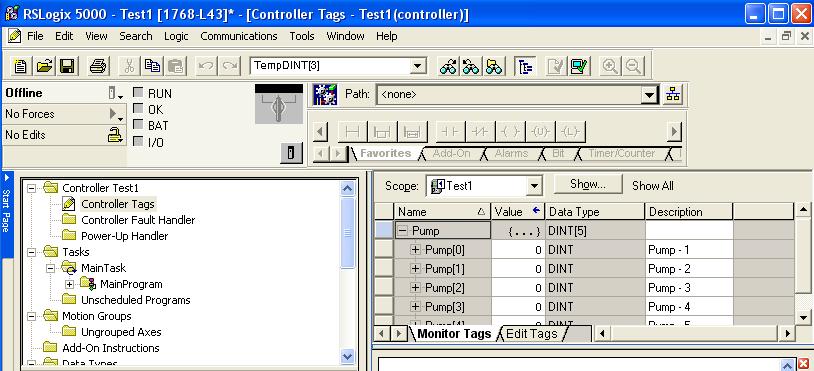Open the Start Page side tab
The width and height of the screenshot is (814, 371).
tap(7, 214)
